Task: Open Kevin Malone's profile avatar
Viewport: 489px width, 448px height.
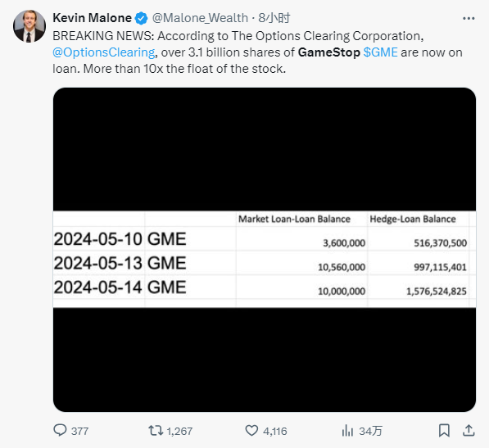Action: [x=29, y=26]
